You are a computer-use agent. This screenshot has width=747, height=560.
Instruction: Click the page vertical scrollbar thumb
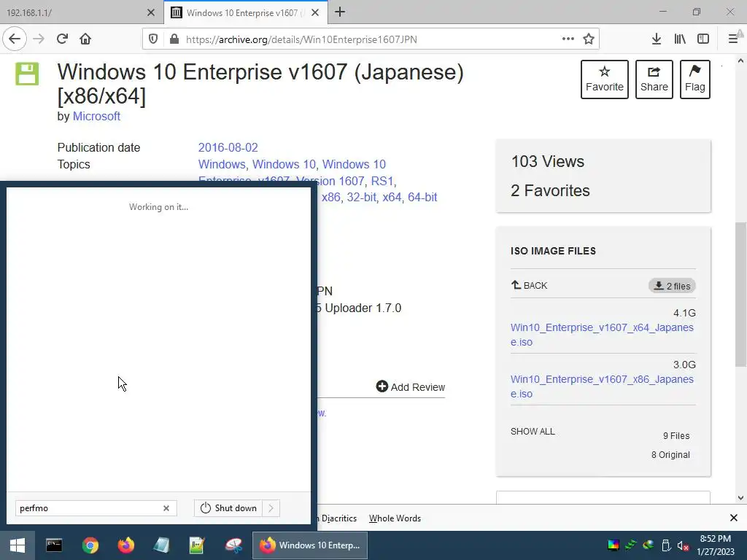coord(741,295)
